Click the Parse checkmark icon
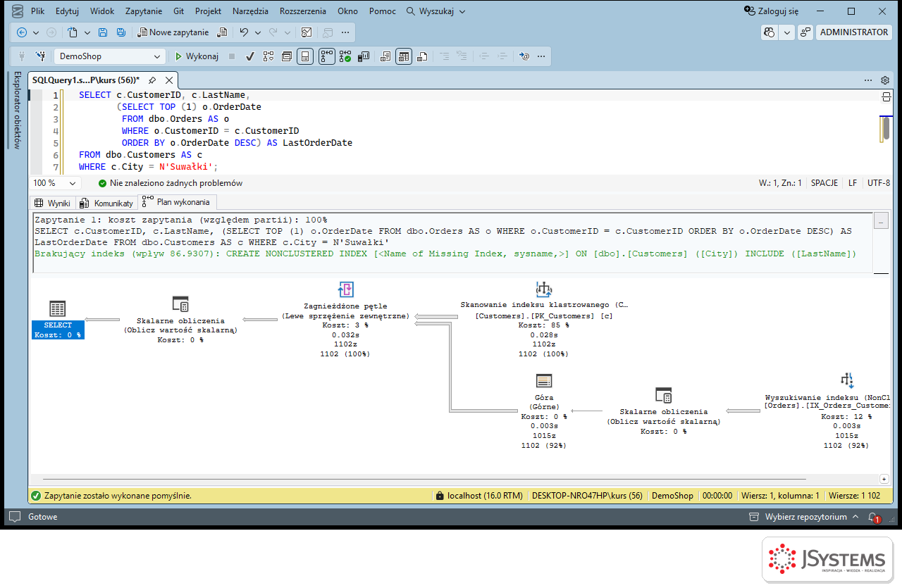The width and height of the screenshot is (902, 588). (x=249, y=56)
